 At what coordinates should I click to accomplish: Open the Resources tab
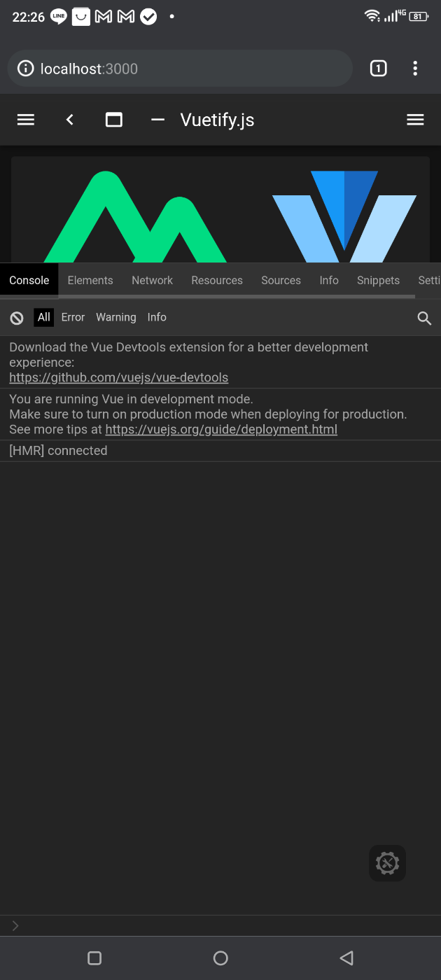tap(217, 280)
